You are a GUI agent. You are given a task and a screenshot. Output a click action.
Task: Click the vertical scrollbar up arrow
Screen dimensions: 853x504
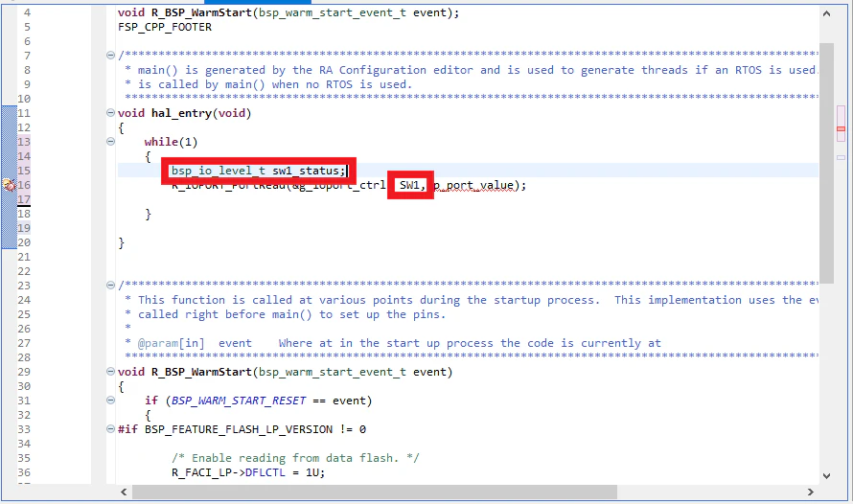826,13
